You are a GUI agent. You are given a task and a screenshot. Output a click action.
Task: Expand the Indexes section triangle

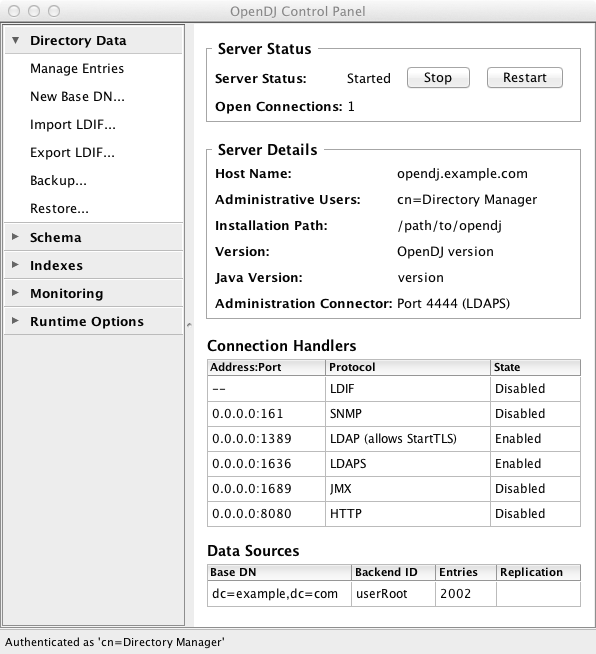[15, 265]
